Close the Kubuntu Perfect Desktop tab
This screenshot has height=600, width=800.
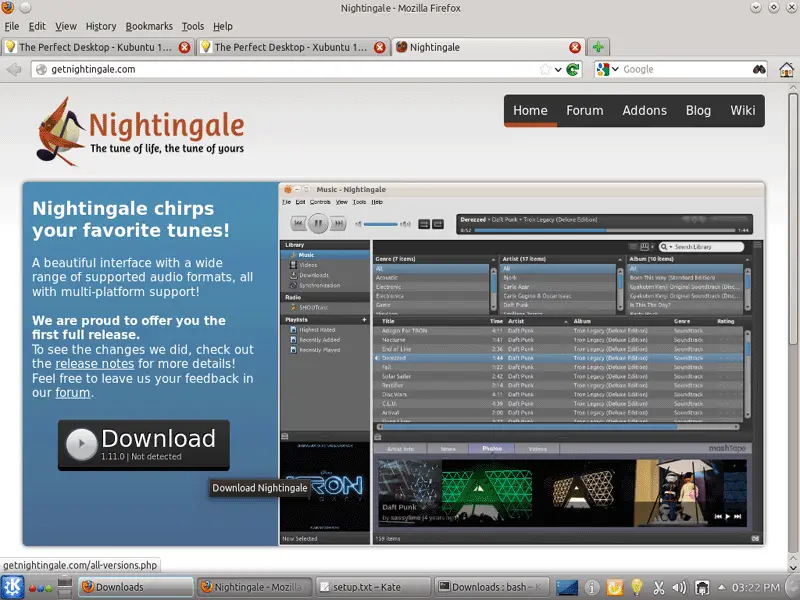point(184,47)
